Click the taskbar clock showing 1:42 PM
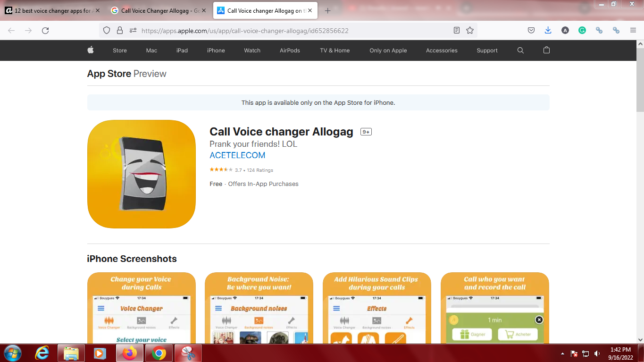Viewport: 644px width, 362px height. tap(620, 353)
